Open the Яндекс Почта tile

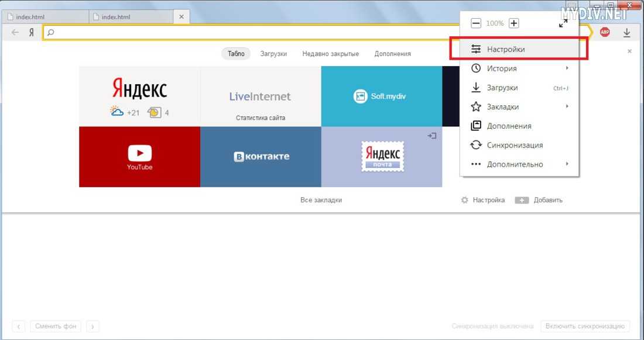pos(382,157)
